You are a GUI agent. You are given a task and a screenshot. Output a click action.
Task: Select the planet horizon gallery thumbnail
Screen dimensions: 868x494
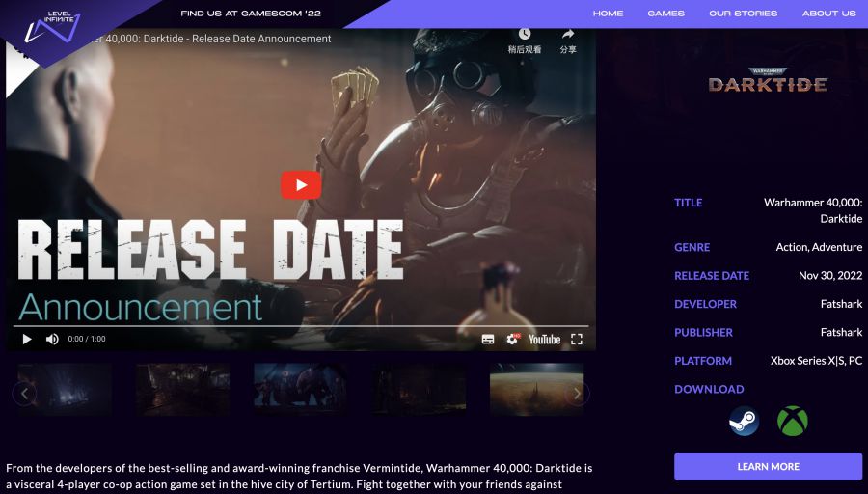536,389
